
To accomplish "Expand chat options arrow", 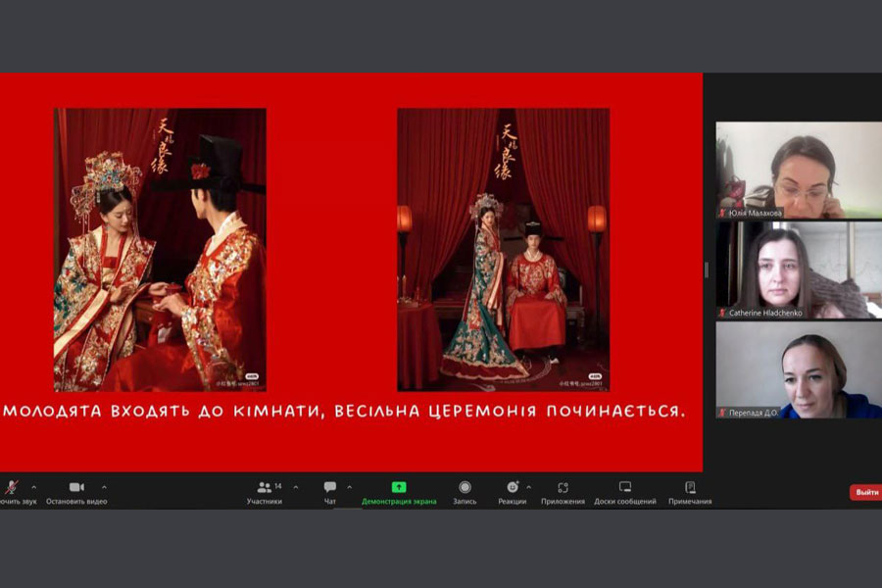I will click(x=350, y=487).
